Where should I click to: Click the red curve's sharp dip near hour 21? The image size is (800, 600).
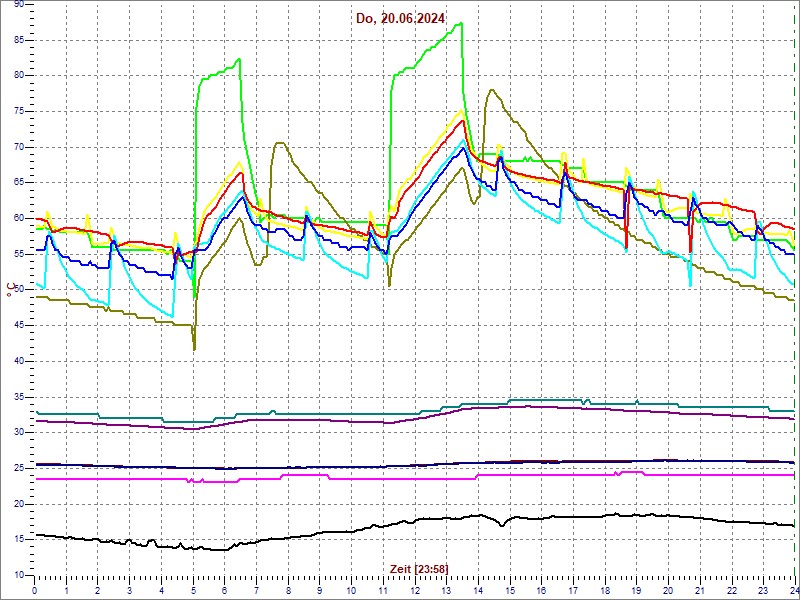[691, 252]
